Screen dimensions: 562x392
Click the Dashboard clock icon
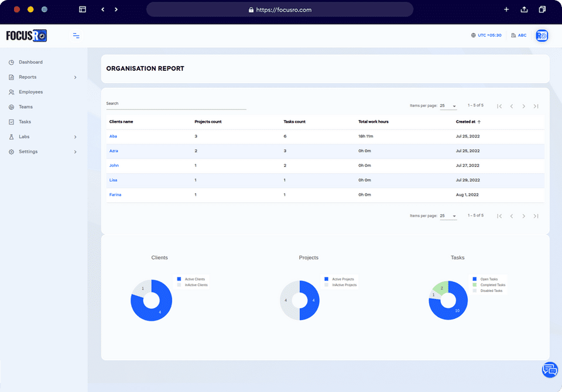[12, 63]
